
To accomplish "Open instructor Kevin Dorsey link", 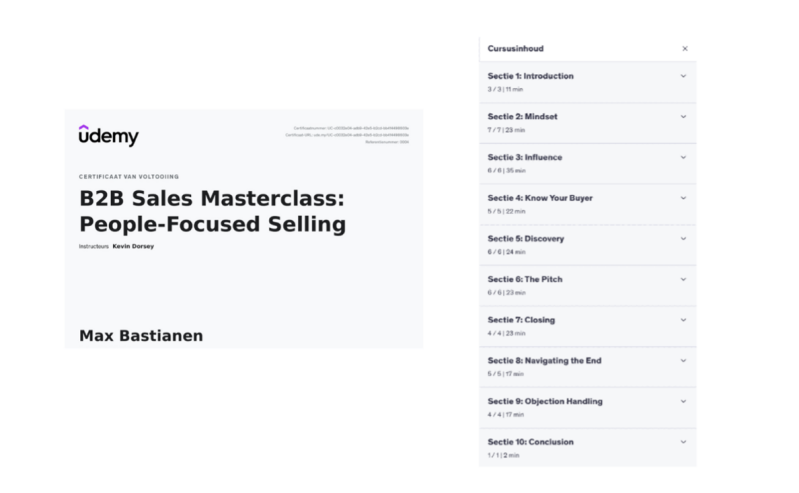I will 133,246.
